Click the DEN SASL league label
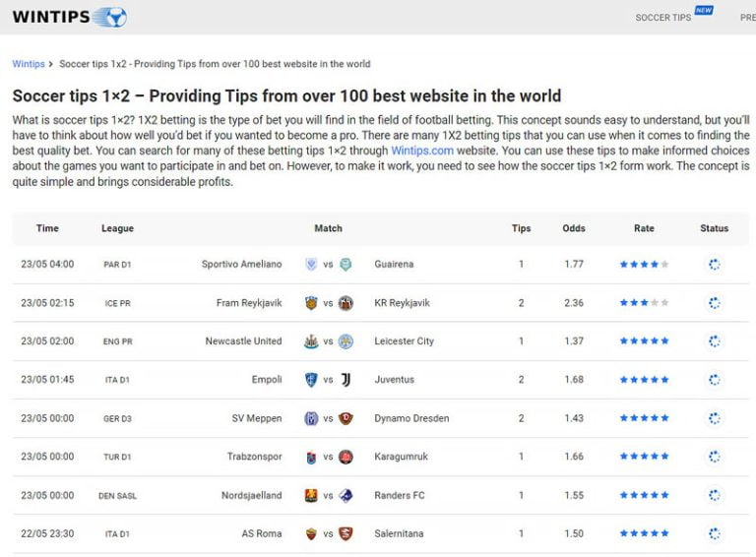This screenshot has height=557, width=756. coord(118,496)
